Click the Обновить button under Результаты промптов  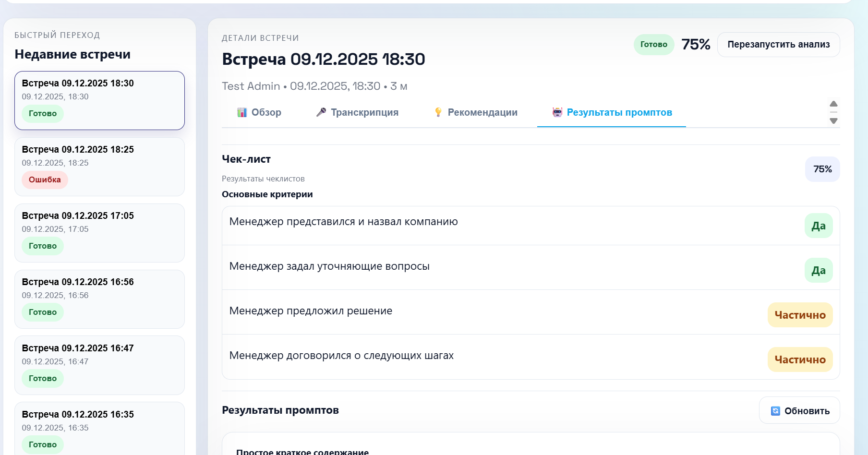click(799, 410)
